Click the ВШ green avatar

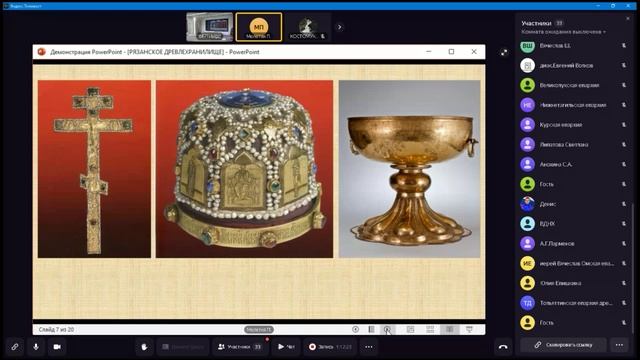point(527,46)
